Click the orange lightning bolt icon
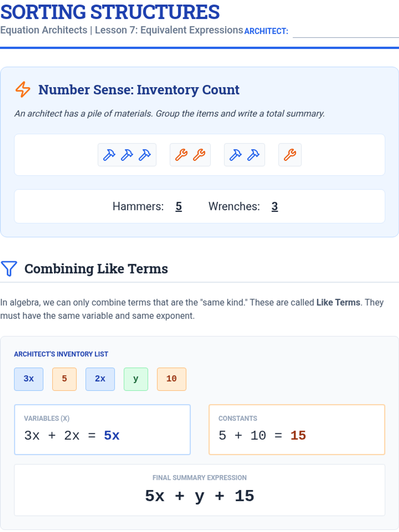Viewport: 399px width, 532px height. (23, 89)
